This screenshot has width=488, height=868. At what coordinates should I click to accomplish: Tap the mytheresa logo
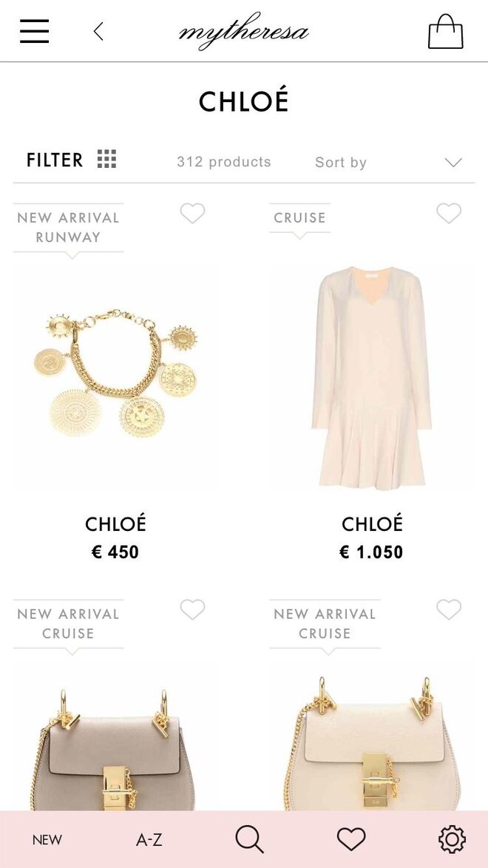(243, 33)
